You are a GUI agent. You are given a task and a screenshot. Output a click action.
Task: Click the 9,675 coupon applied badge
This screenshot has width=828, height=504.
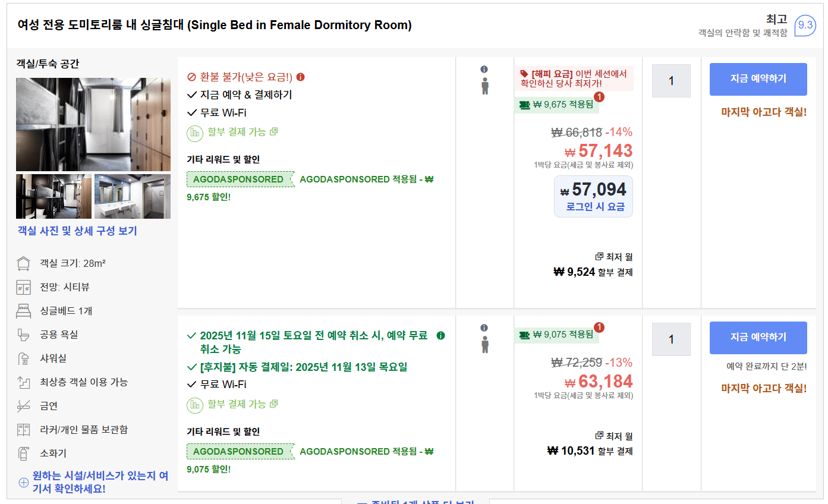click(x=556, y=105)
